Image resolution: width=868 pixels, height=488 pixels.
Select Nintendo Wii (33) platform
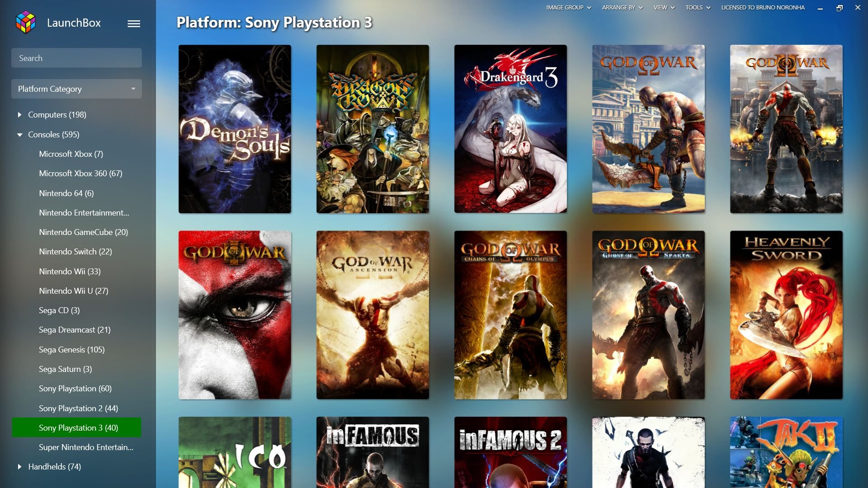70,272
